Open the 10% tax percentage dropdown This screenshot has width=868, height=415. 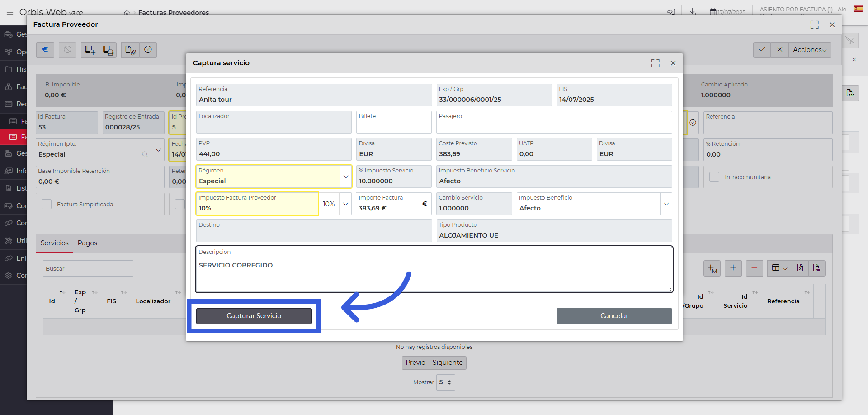coord(345,204)
